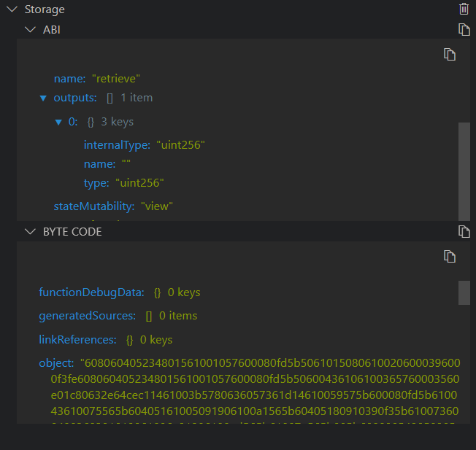Select the functionDebugData key
The width and height of the screenshot is (476, 450).
(91, 292)
